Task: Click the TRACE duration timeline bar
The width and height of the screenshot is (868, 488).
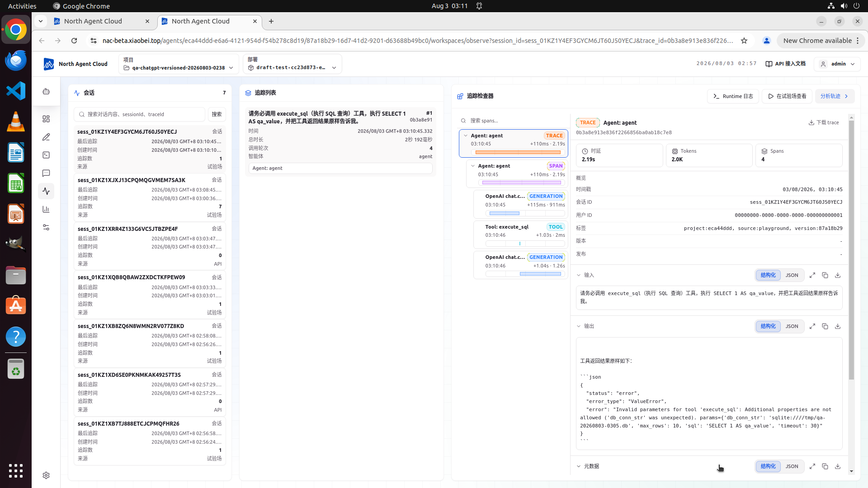Action: tap(518, 152)
